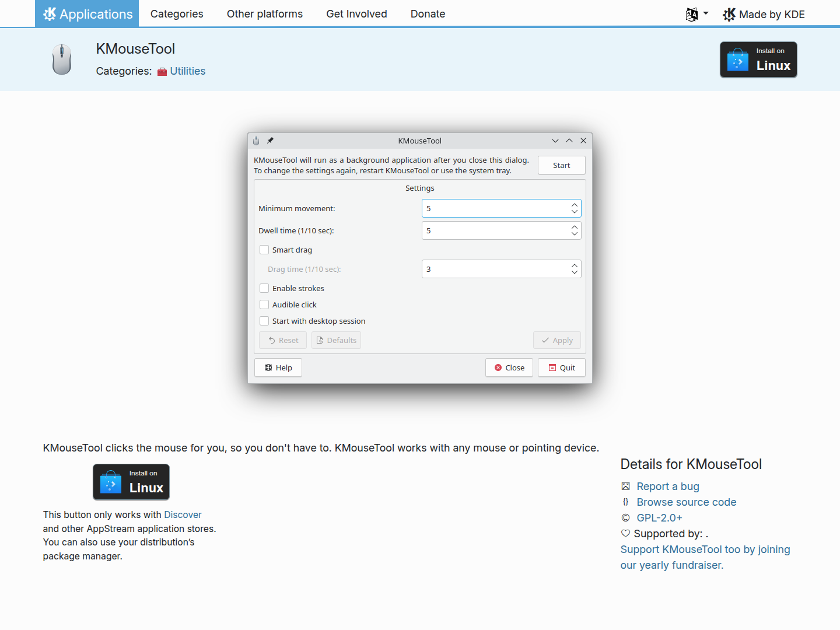Open the Categories menu item
Image resolution: width=840 pixels, height=630 pixels.
pos(177,14)
